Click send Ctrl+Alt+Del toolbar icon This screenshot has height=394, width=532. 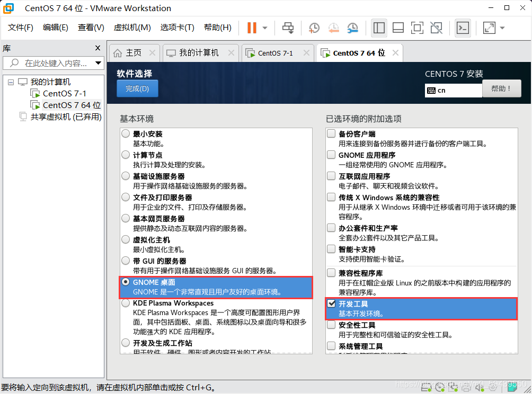point(288,28)
